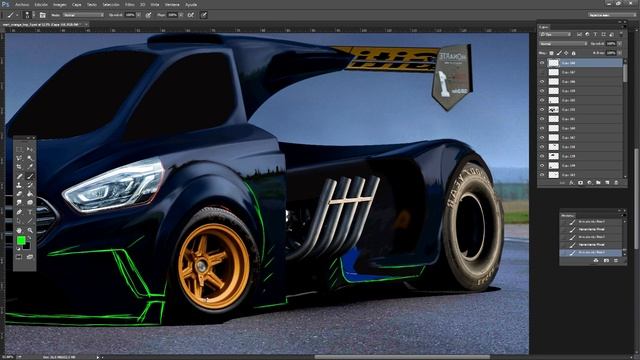Toggle Quick Mask mode in toolbox
The image size is (640, 360).
click(x=19, y=256)
